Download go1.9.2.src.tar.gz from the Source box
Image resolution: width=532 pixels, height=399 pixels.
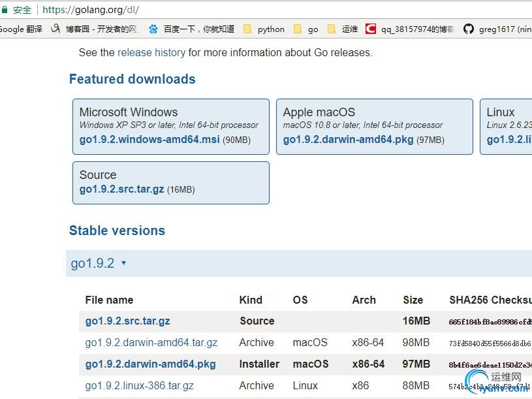tap(122, 189)
